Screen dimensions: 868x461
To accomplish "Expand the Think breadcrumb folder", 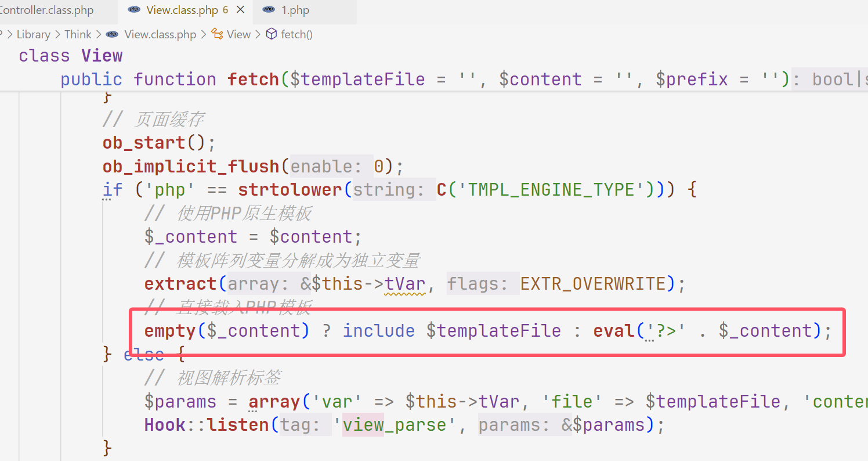I will (x=78, y=34).
